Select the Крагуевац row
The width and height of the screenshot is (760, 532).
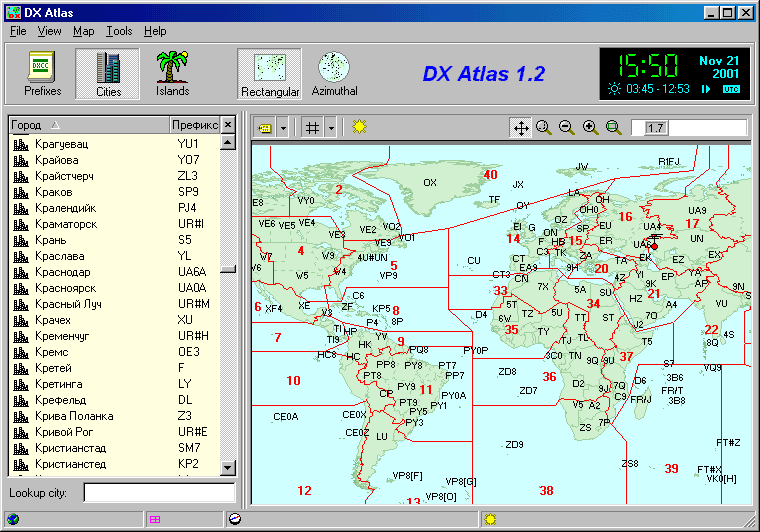pyautogui.click(x=114, y=144)
